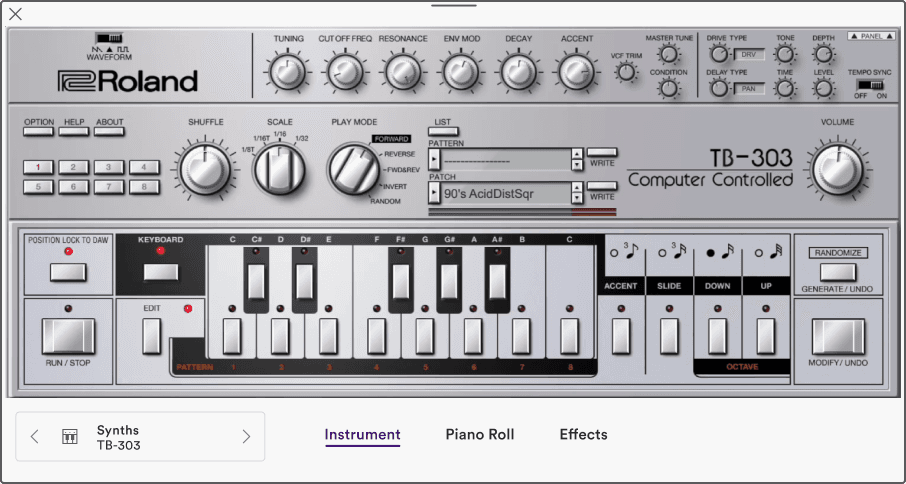This screenshot has height=484, width=906.
Task: Click the Volume knob
Action: pos(837,170)
